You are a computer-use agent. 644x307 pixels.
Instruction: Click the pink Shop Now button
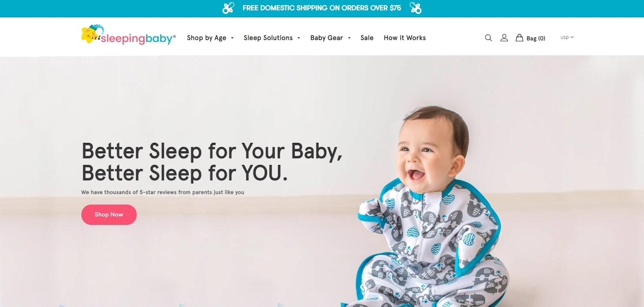click(x=109, y=214)
